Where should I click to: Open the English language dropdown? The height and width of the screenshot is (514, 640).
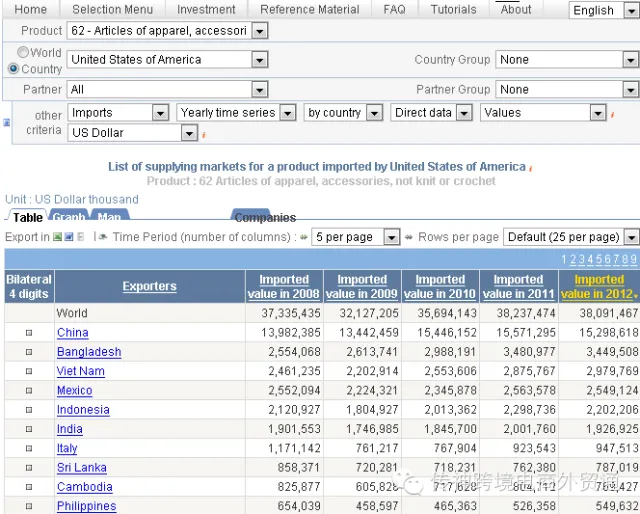(604, 10)
